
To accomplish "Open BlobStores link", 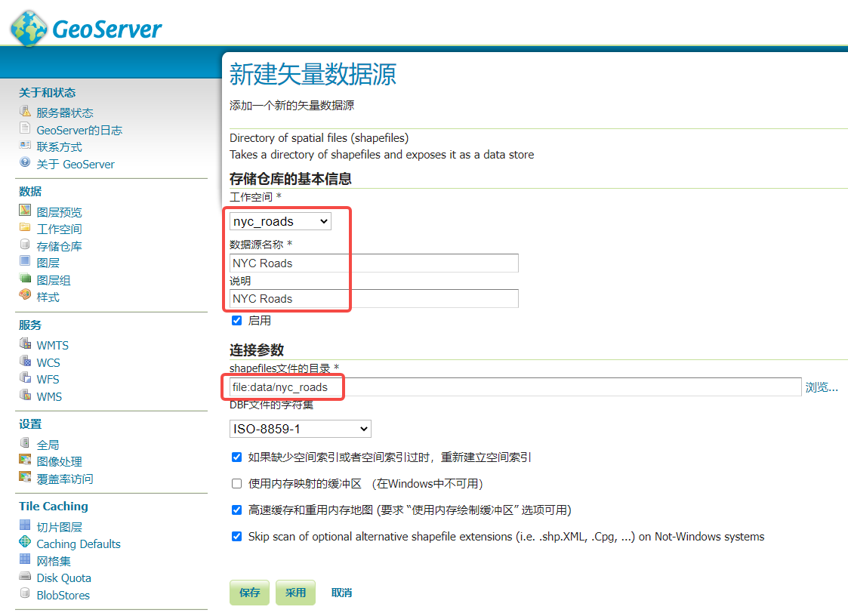I will [63, 596].
